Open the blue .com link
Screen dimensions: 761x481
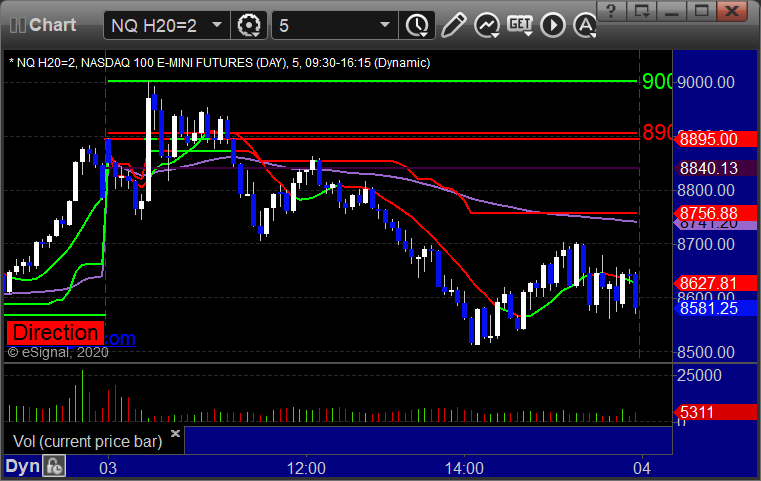point(119,338)
